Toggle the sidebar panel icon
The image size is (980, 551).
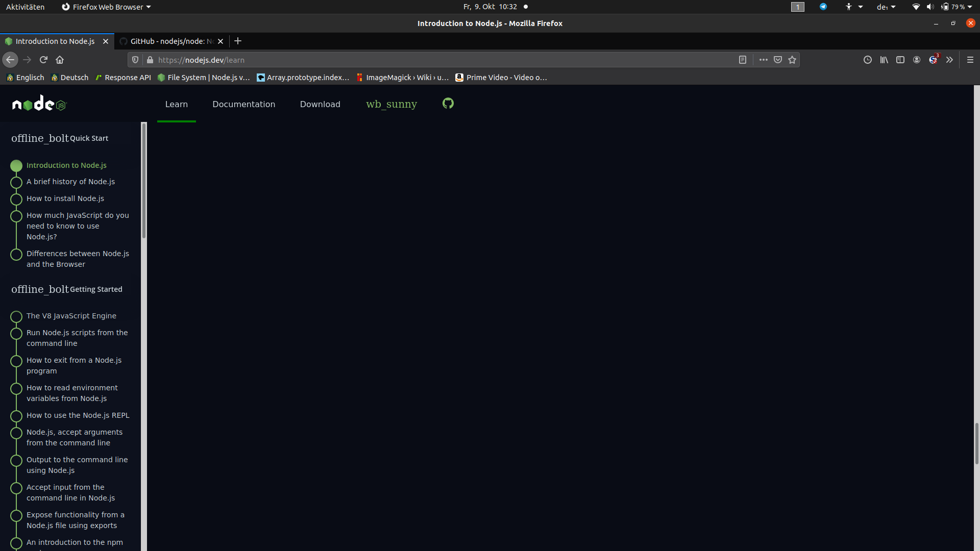click(x=900, y=60)
